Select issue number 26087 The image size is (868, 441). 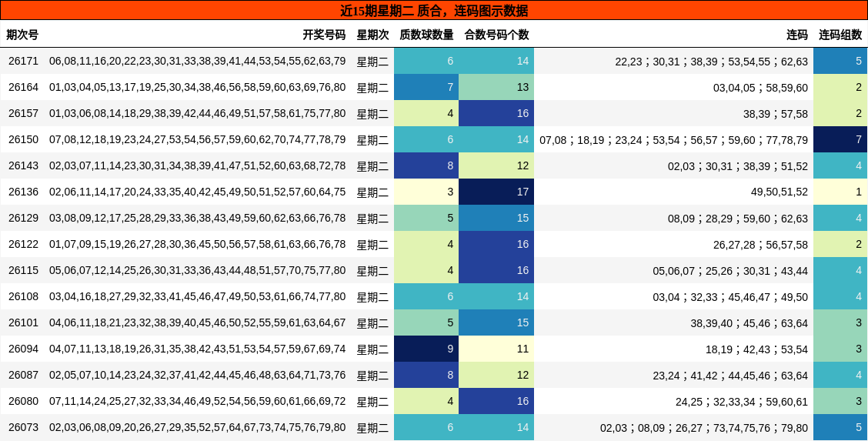pos(23,375)
